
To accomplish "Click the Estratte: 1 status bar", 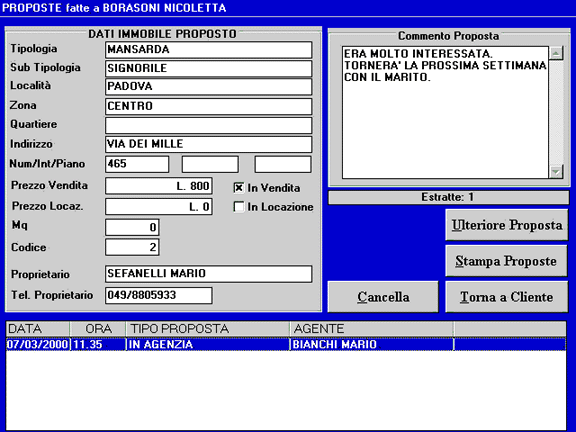I will pos(449,197).
